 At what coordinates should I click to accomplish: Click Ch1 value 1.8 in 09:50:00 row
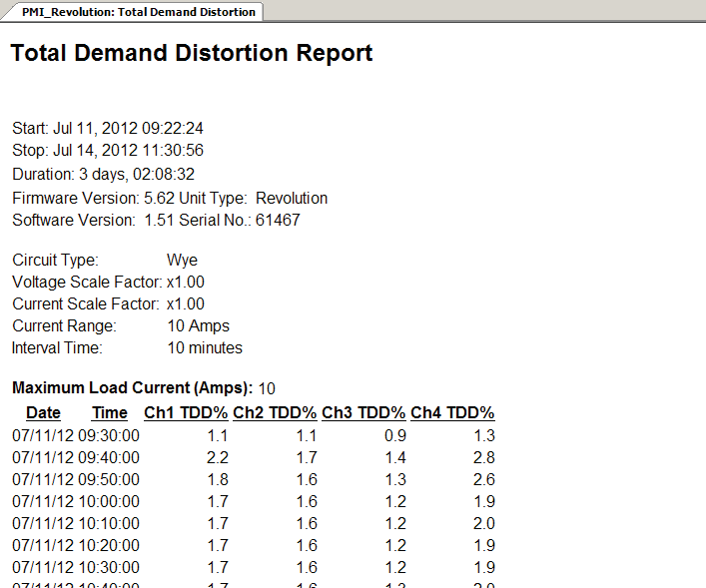[x=218, y=480]
